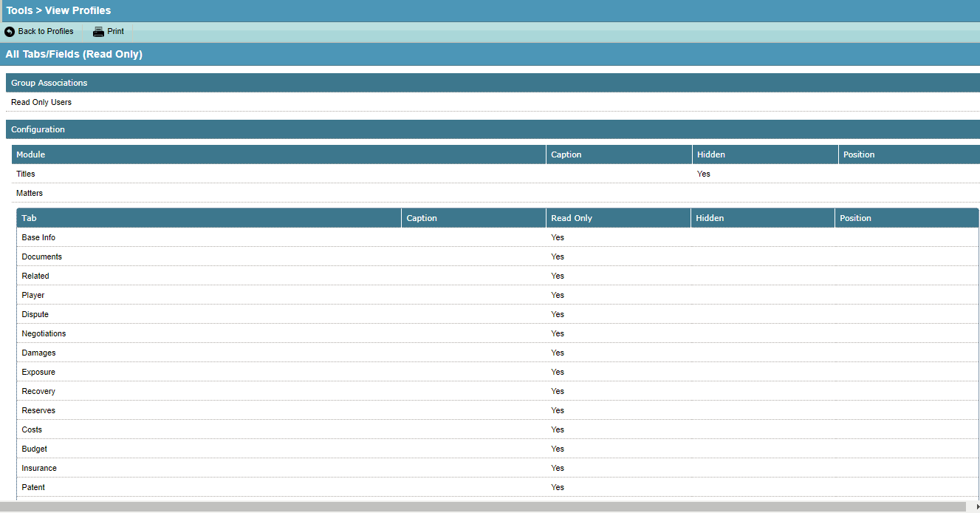
Task: Select the Documents tab row
Action: [x=42, y=256]
